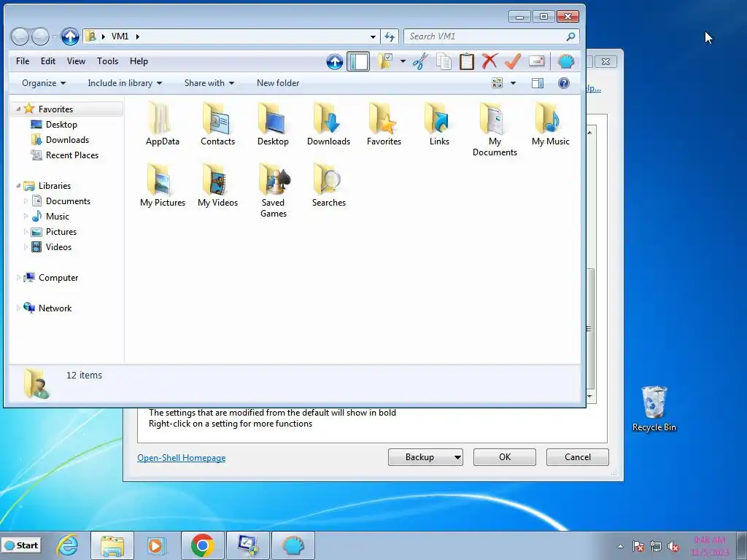Expand the Documents library node

(x=26, y=201)
